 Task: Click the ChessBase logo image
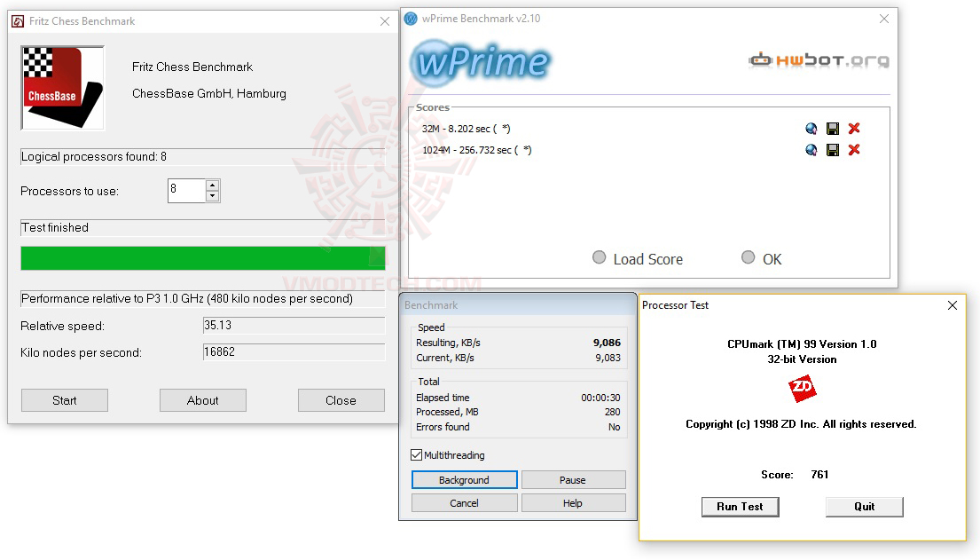click(x=62, y=88)
